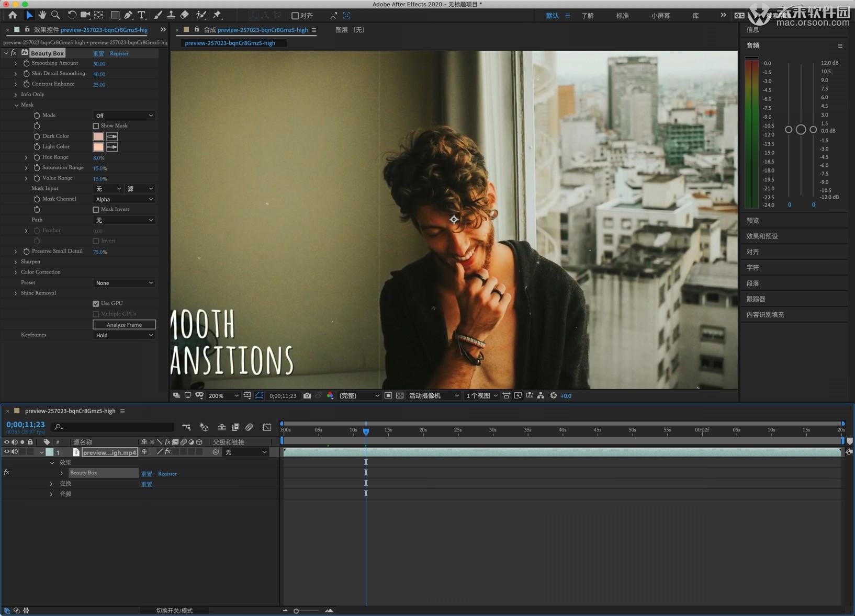Uncheck the Use GPU checkbox

[96, 304]
